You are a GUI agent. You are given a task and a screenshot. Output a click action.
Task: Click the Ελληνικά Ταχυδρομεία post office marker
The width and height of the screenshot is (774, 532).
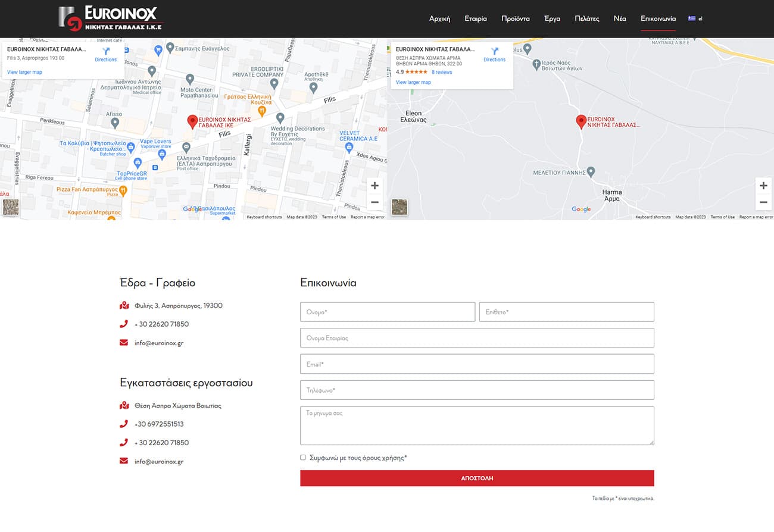click(x=186, y=147)
